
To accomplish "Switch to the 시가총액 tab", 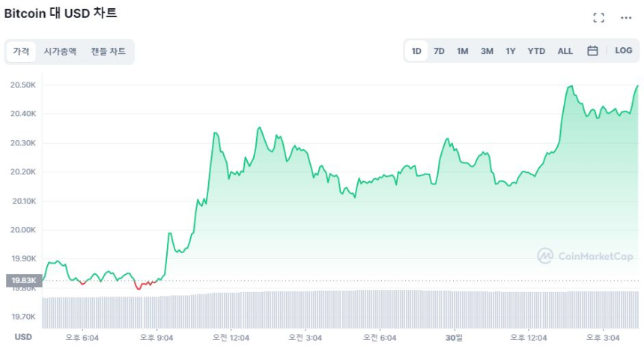I will [60, 52].
